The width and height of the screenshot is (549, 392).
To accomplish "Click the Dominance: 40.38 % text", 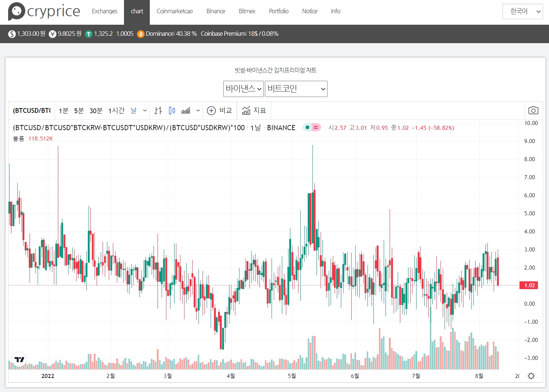I will click(x=171, y=34).
